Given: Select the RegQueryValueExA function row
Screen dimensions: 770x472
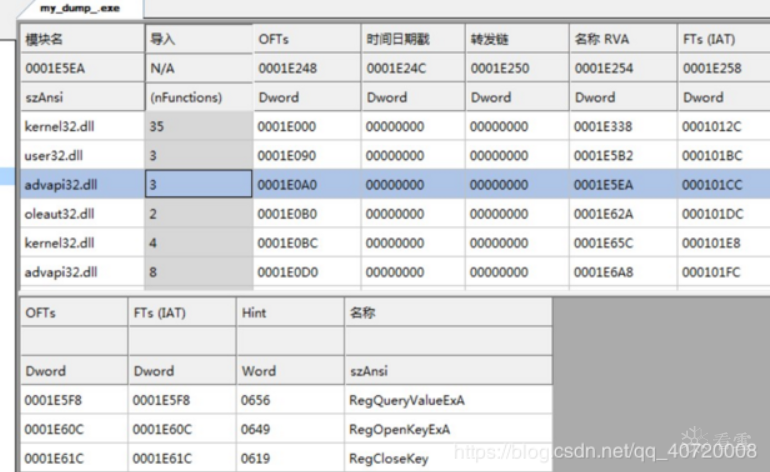Looking at the screenshot, I should (286, 400).
